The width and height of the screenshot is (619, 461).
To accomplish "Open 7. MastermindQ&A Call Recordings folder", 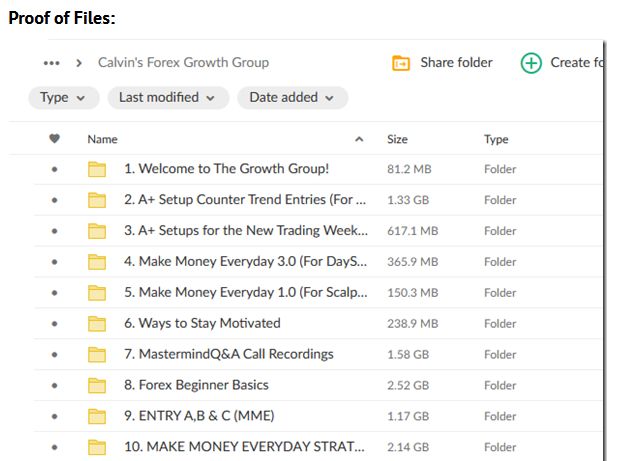I will (229, 354).
